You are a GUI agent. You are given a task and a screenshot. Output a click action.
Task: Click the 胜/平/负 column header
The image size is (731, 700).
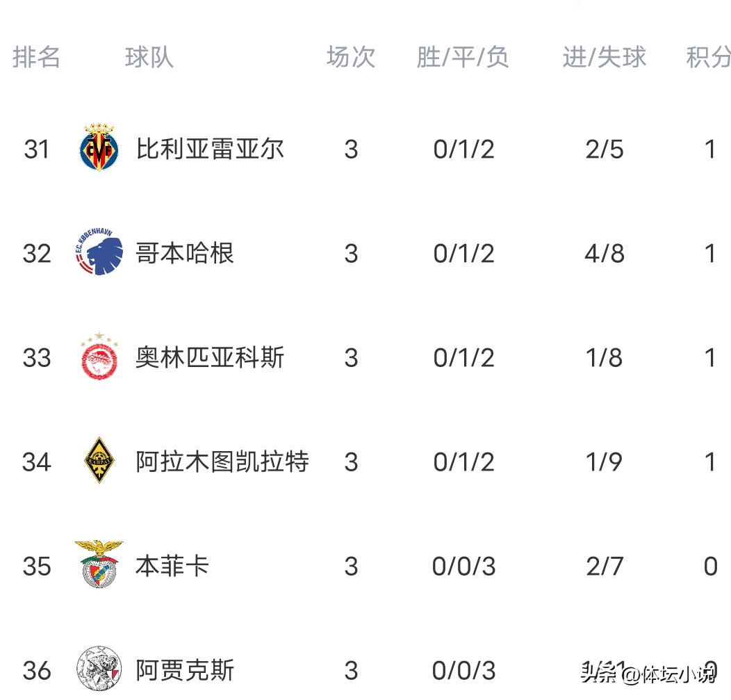463,57
